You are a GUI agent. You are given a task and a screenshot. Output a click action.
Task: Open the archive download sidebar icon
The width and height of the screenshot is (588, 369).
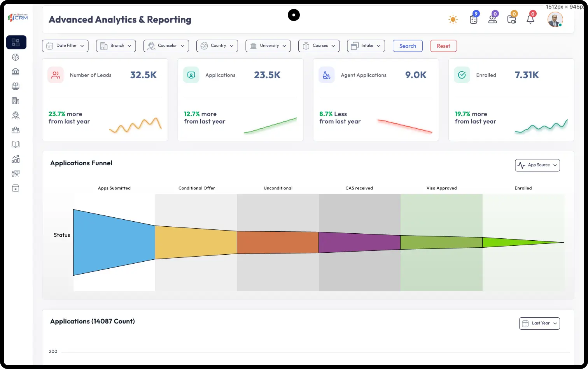tap(16, 188)
